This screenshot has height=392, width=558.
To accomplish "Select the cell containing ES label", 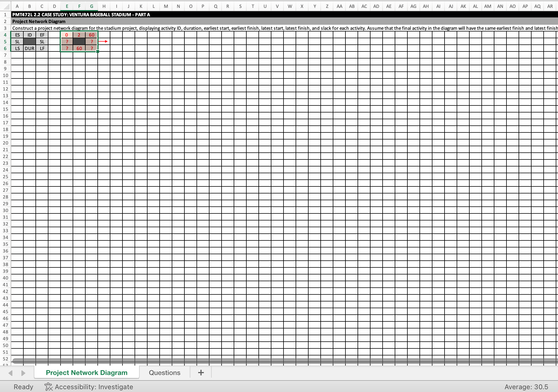I will [x=17, y=35].
